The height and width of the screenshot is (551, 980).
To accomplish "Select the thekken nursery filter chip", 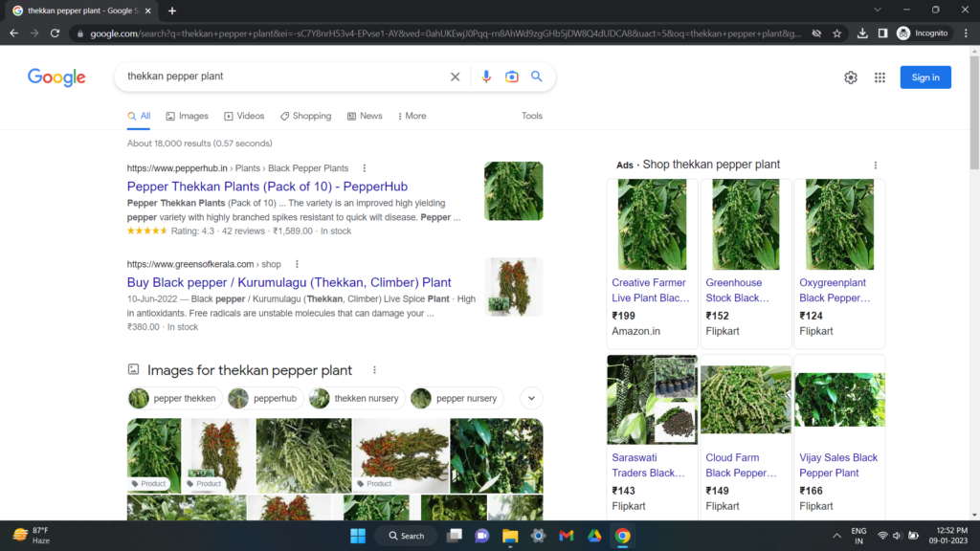I will pos(355,398).
